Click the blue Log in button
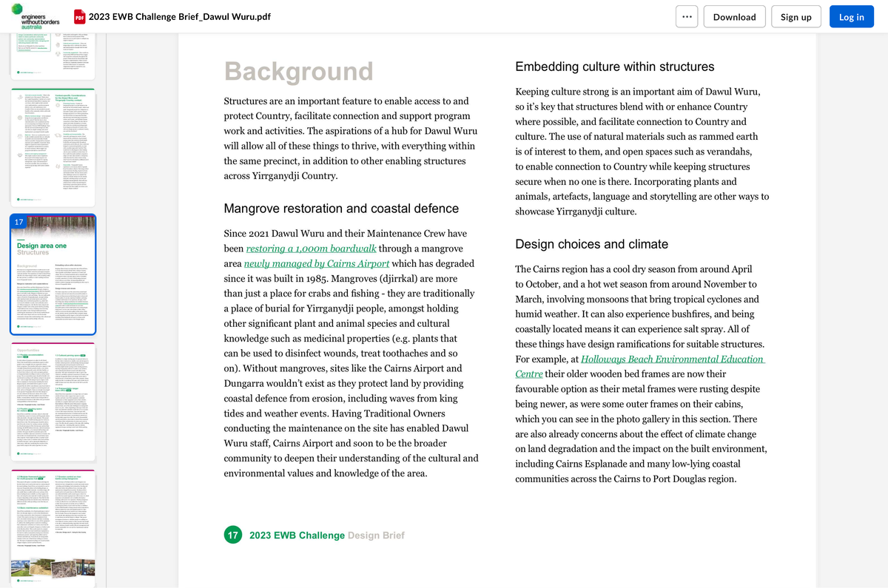 pos(852,16)
